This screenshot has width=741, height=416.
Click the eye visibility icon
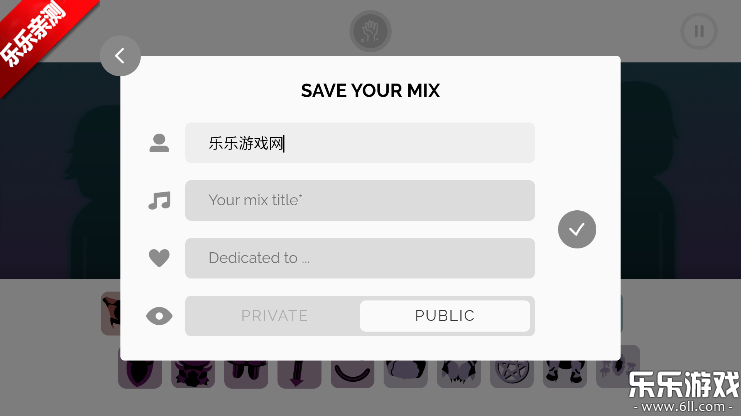159,316
